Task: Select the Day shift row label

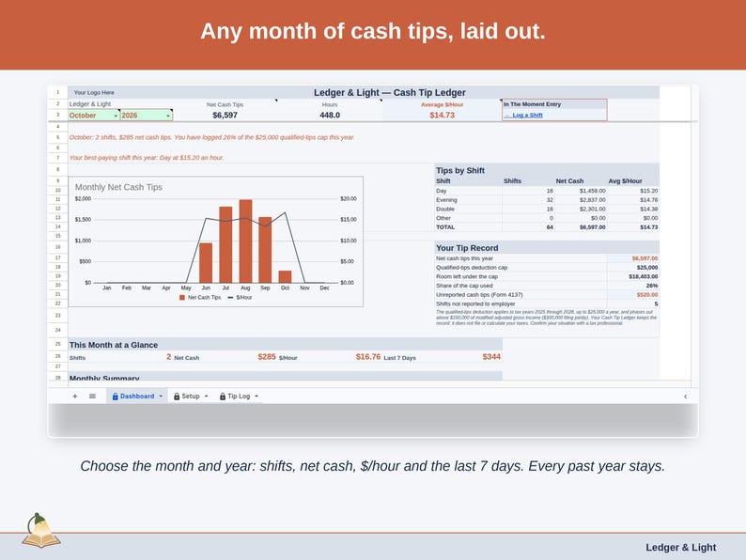Action: pyautogui.click(x=441, y=191)
